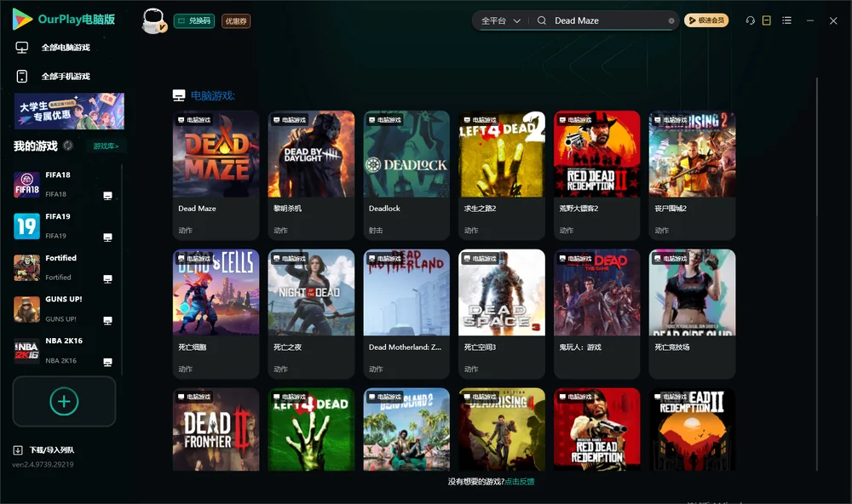
Task: Select the FIFA18 title text
Action: pos(58,175)
